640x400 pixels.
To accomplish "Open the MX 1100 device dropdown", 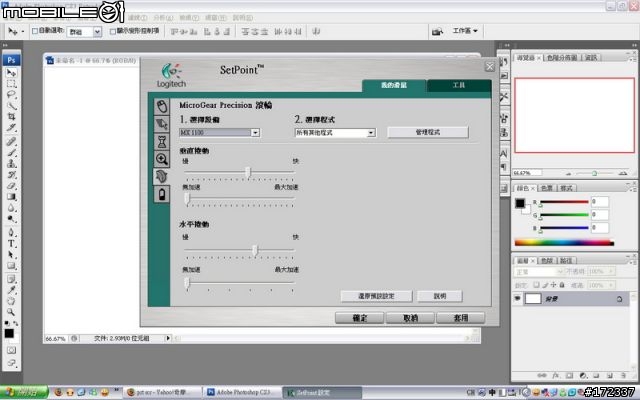I will coord(256,133).
